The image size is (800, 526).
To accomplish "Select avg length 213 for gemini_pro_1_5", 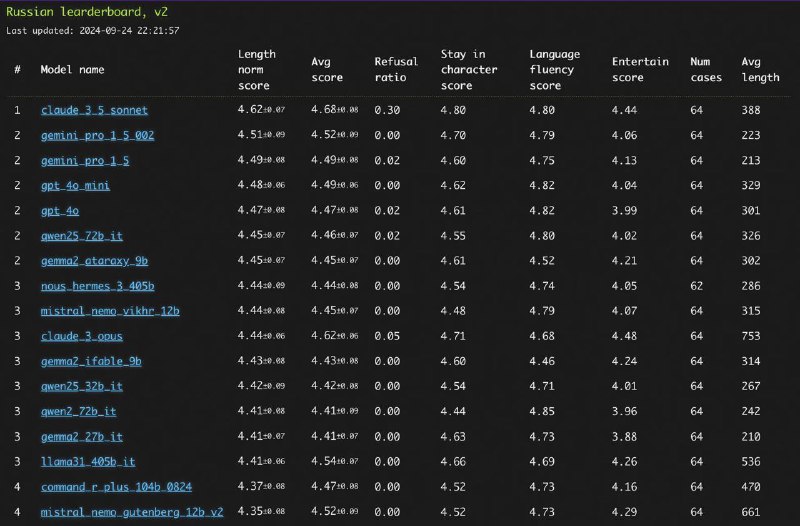I will [x=751, y=160].
